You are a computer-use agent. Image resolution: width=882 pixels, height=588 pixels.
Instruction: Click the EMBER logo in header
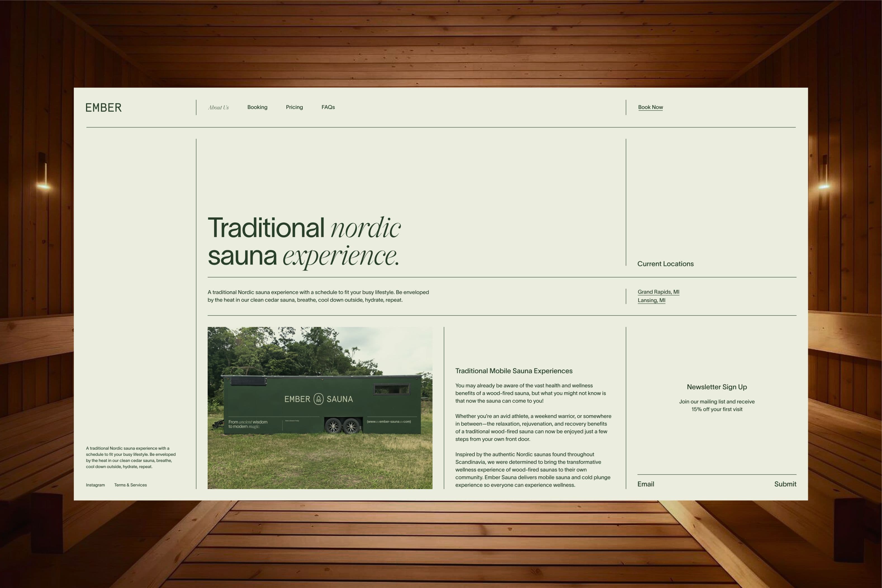point(103,108)
